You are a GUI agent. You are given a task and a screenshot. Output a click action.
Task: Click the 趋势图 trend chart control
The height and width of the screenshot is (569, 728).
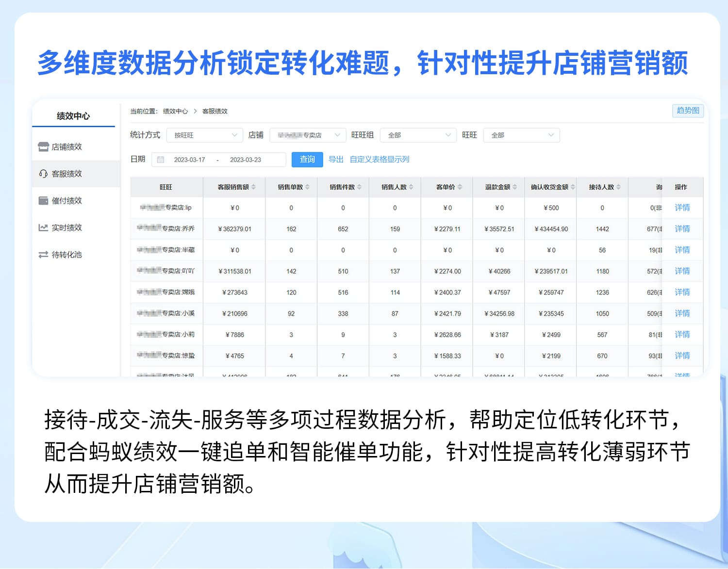[688, 111]
